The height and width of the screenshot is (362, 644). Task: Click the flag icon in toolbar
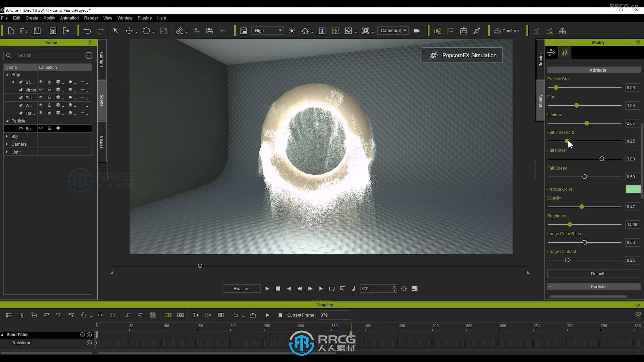[450, 31]
